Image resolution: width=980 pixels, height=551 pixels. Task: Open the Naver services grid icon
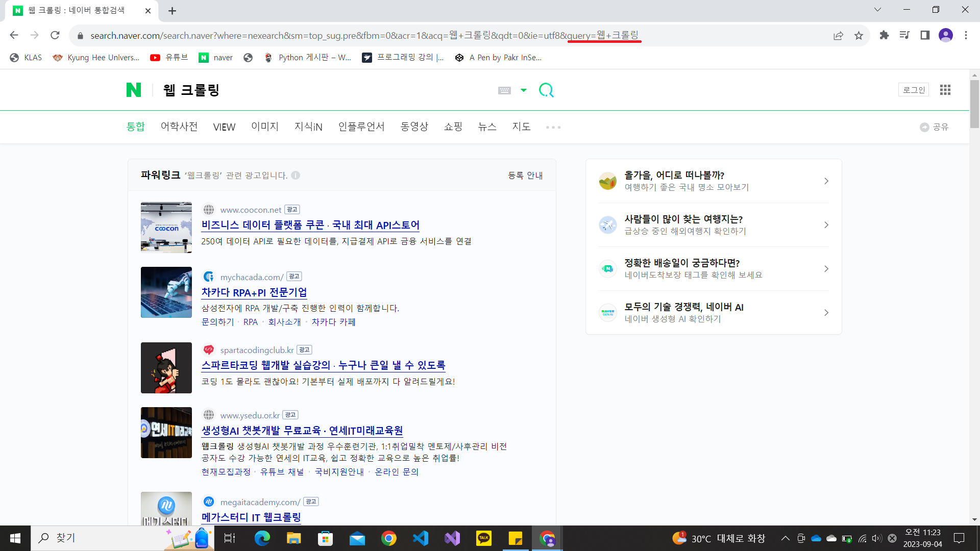click(x=945, y=90)
